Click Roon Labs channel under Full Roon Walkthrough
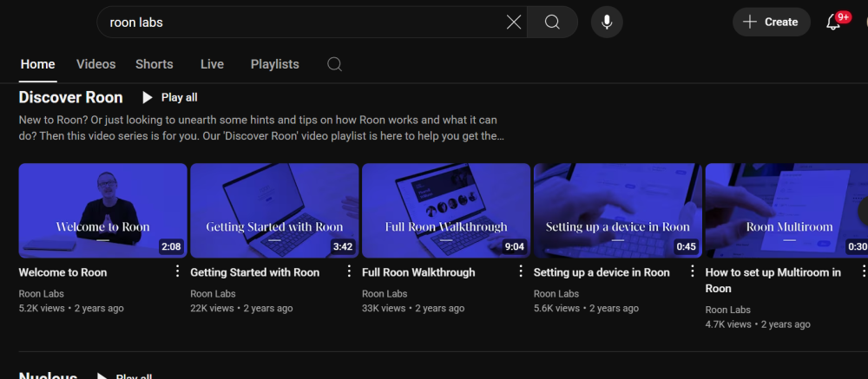Viewport: 868px width, 379px height. 385,294
